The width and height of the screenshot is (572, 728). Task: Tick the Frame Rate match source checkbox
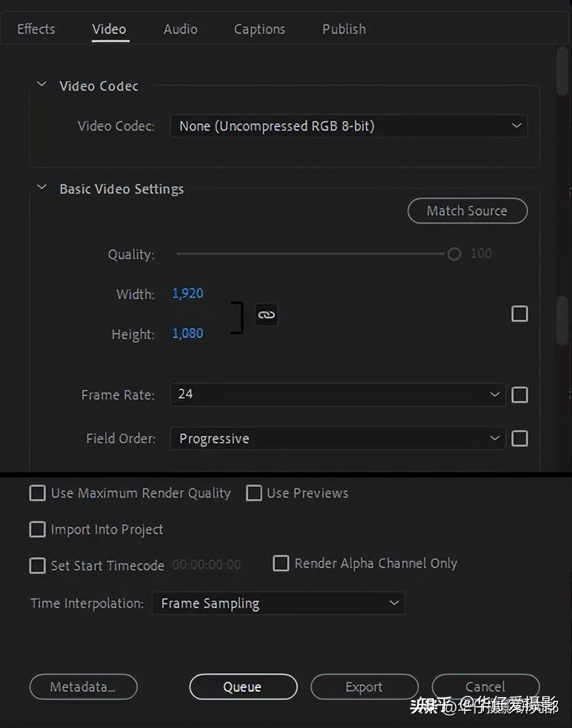(x=520, y=395)
